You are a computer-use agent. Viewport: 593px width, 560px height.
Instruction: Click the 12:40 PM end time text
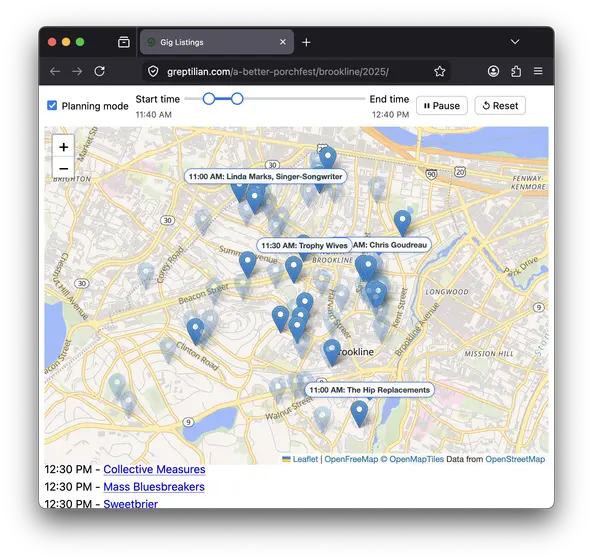390,115
